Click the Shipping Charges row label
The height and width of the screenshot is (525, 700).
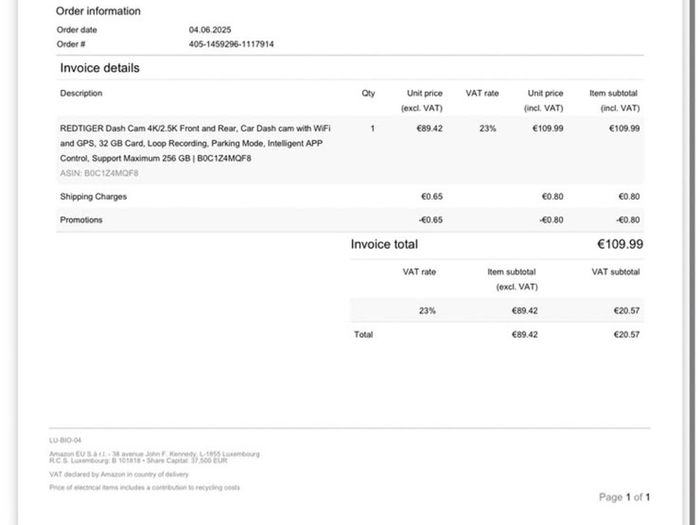click(x=93, y=196)
